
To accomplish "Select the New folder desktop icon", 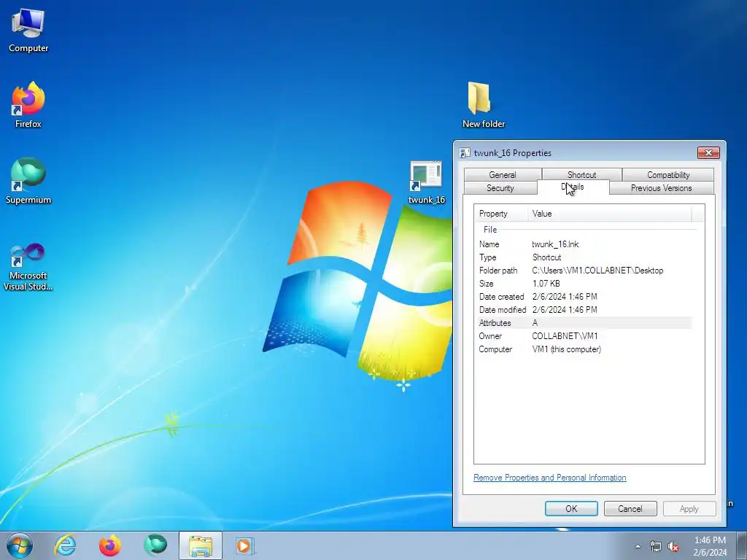I will pyautogui.click(x=483, y=105).
